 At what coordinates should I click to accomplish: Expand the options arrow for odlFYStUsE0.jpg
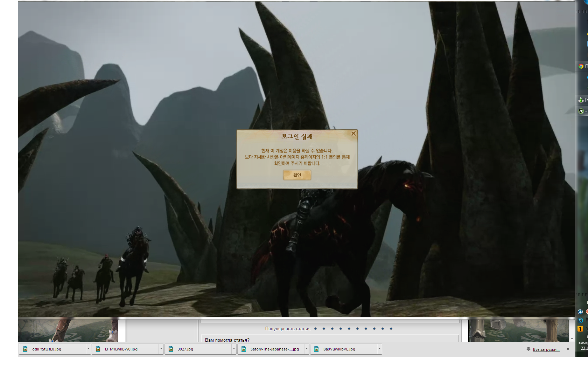click(88, 349)
